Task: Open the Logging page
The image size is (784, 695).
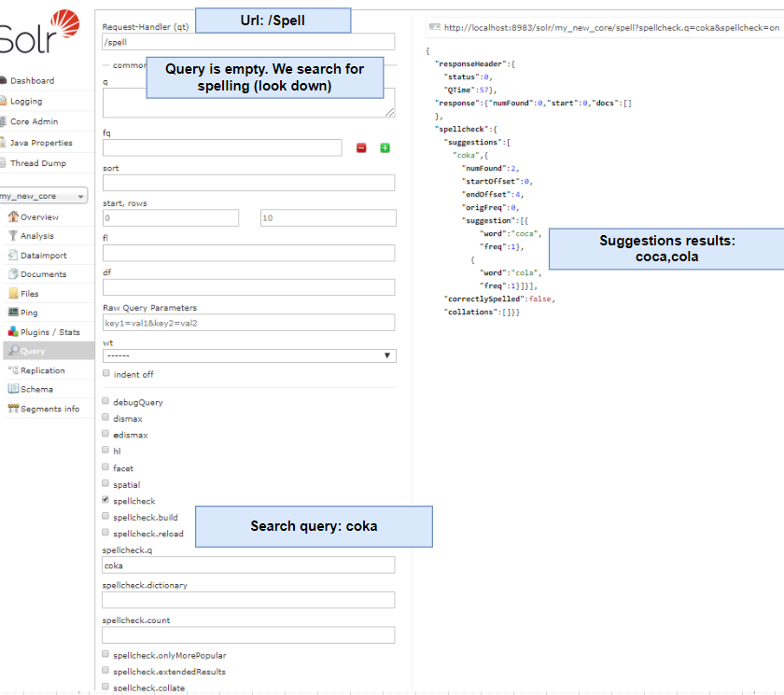Action: point(26,101)
